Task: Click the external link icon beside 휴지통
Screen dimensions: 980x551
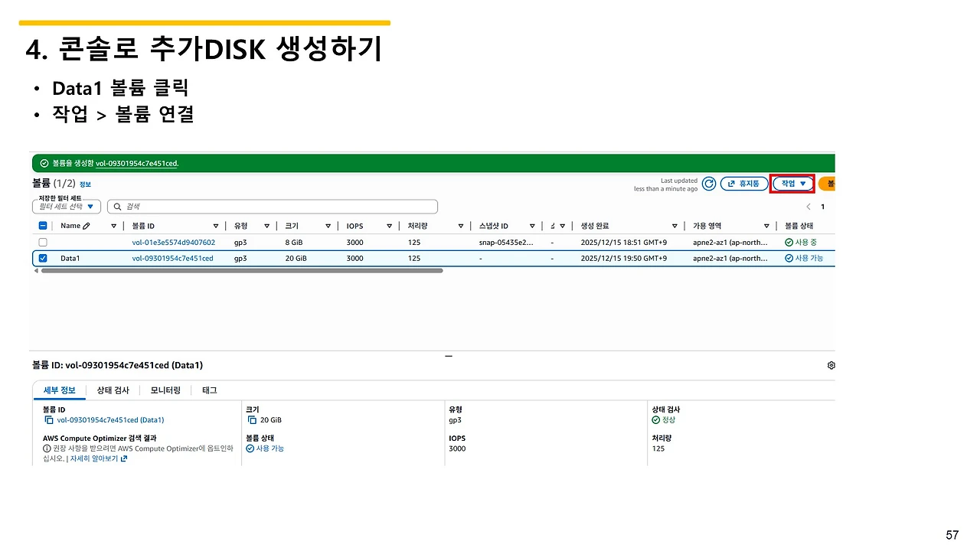Action: [x=731, y=183]
